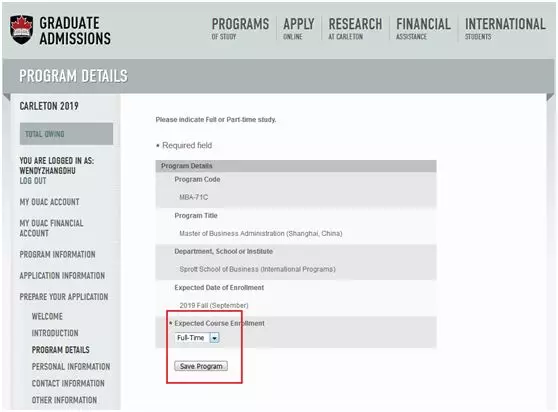558x412 pixels.
Task: Open the Programs of Study menu
Action: (x=240, y=28)
